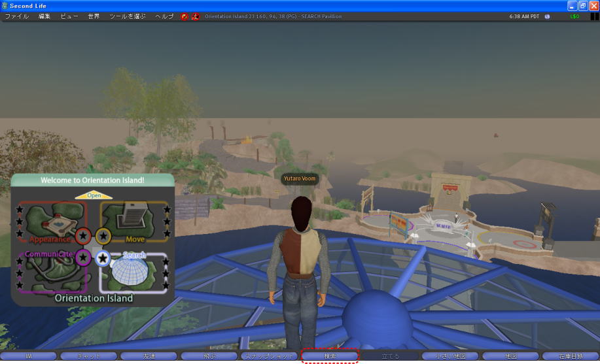This screenshot has width=600, height=364.
Task: Click the Welcome to Orientation Island header
Action: (93, 180)
